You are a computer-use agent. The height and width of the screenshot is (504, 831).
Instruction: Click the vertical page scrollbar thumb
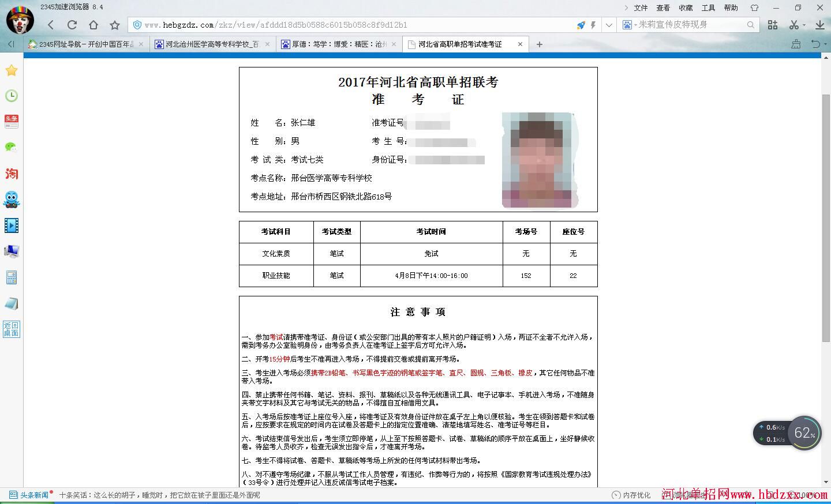[x=826, y=219]
